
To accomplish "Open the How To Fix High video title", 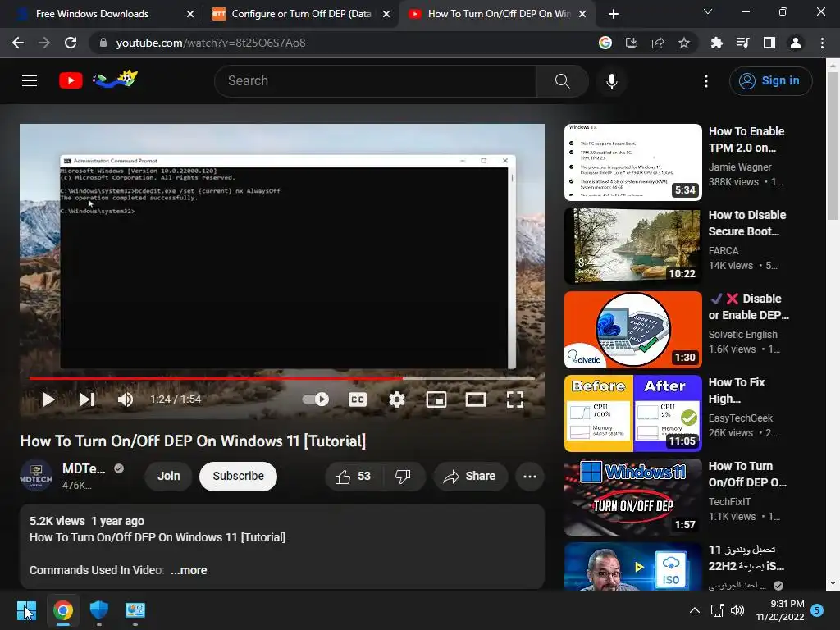I will (x=736, y=390).
